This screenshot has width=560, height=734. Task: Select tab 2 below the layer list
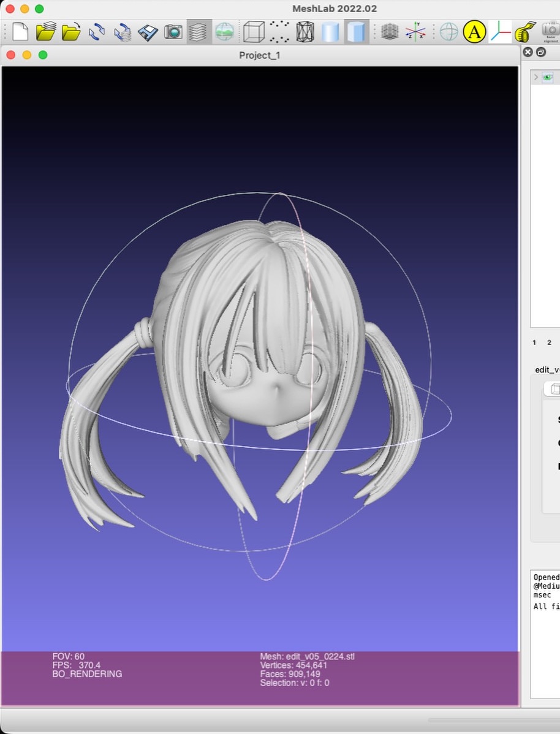click(x=549, y=342)
